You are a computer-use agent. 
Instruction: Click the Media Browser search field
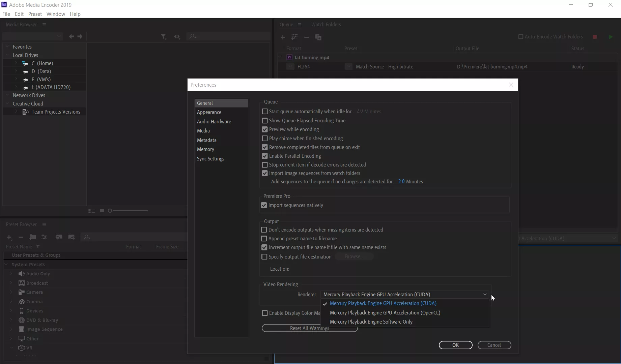229,36
